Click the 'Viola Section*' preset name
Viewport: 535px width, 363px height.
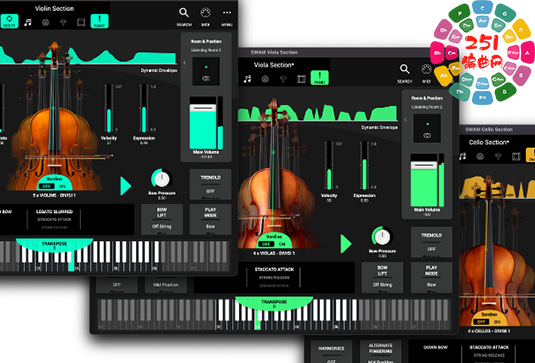pos(274,65)
